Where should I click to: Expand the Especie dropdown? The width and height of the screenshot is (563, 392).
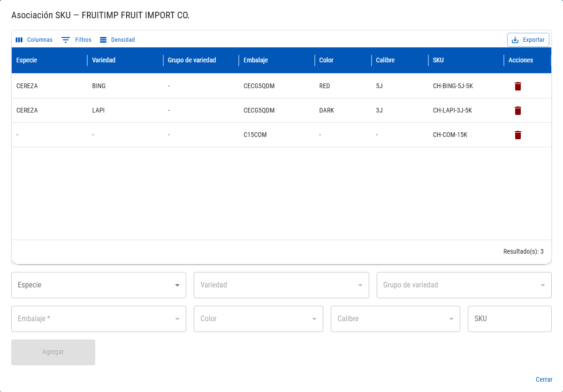tap(99, 285)
